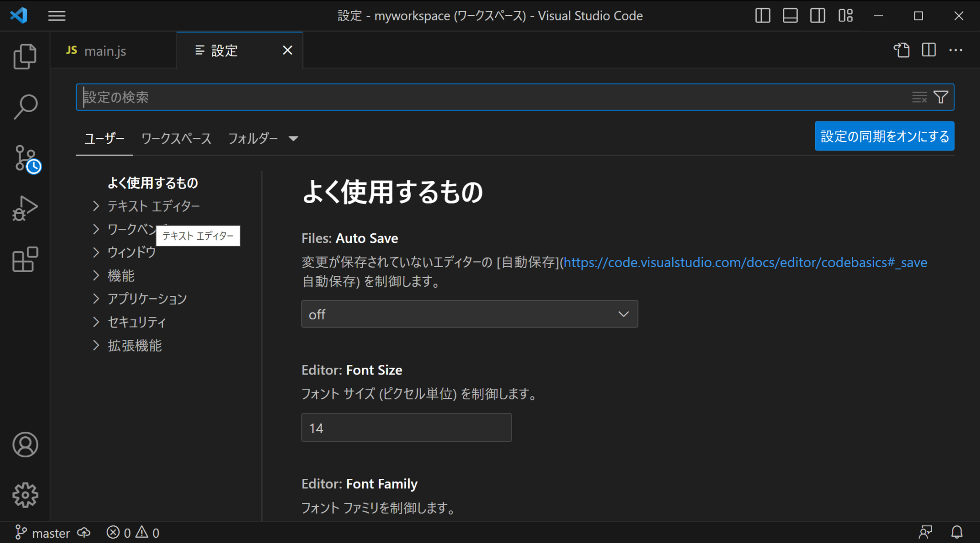Open the Run and Debug view
Viewport: 980px width, 543px height.
25,209
